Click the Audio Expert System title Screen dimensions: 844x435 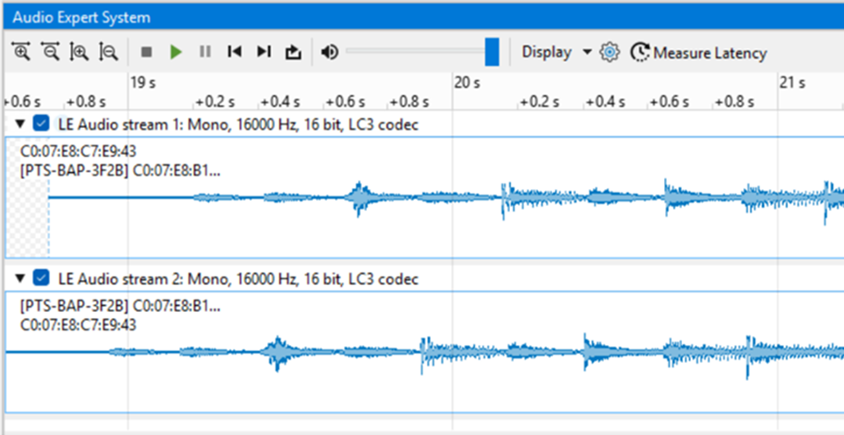point(81,17)
